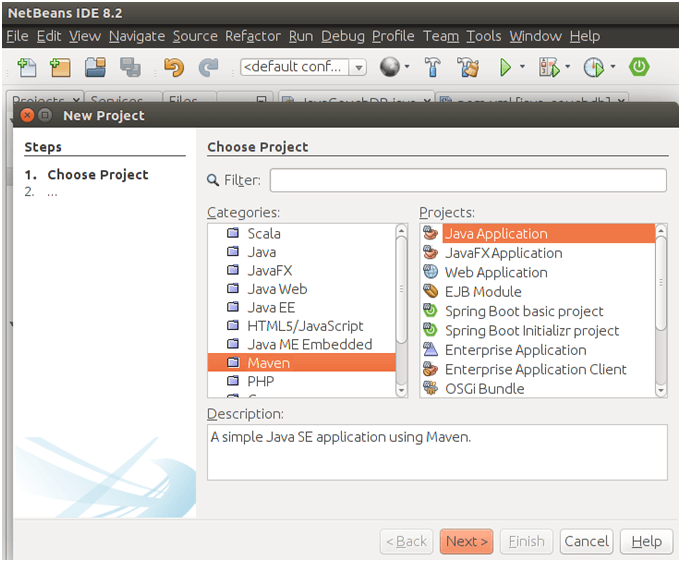Click the Build Project hammer icon
This screenshot has height=562, width=681.
(x=432, y=67)
